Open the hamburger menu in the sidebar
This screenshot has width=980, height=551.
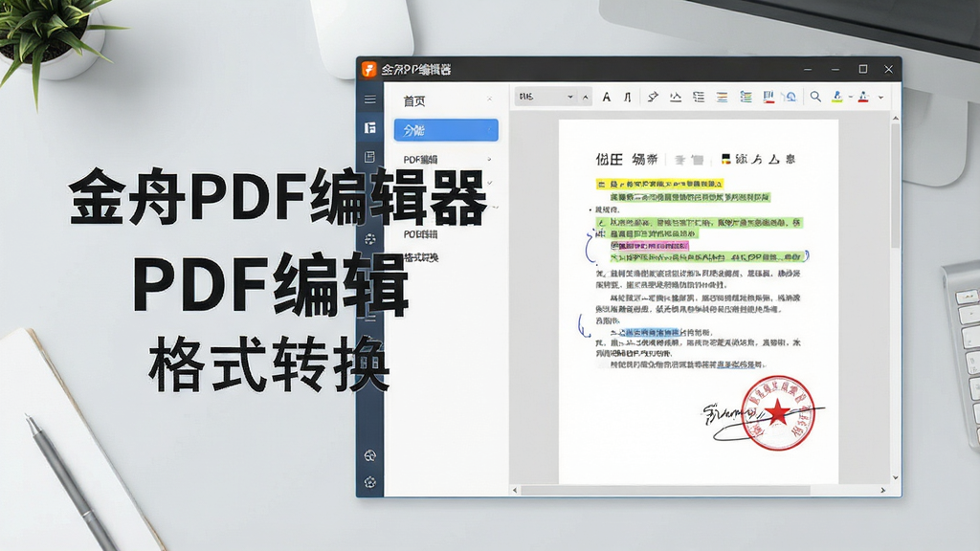coord(370,99)
